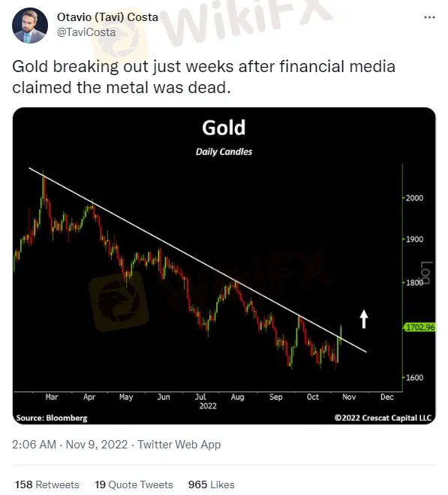Click the Nov month label on the axis
448x495 pixels.
[x=349, y=397]
